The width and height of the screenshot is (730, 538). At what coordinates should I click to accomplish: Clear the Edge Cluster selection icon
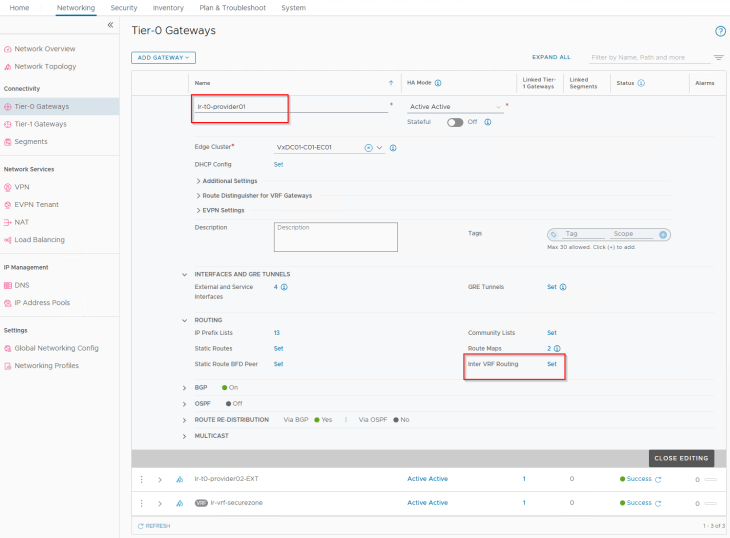tap(368, 148)
